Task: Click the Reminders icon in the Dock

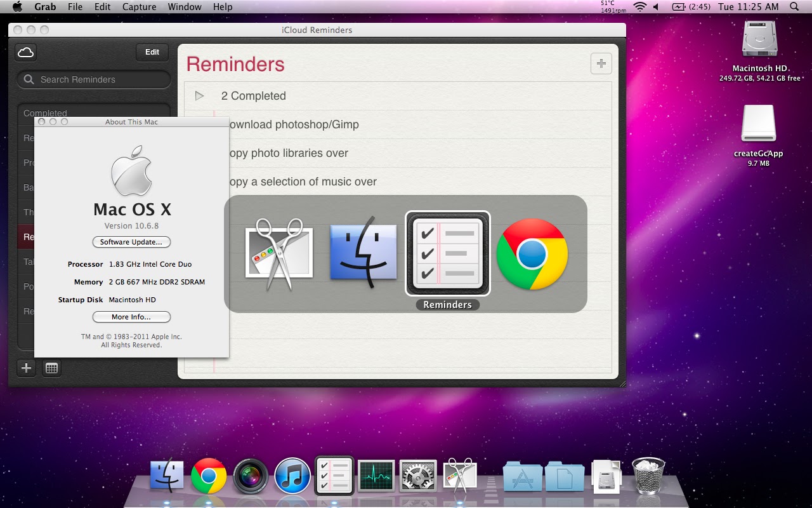Action: tap(334, 476)
